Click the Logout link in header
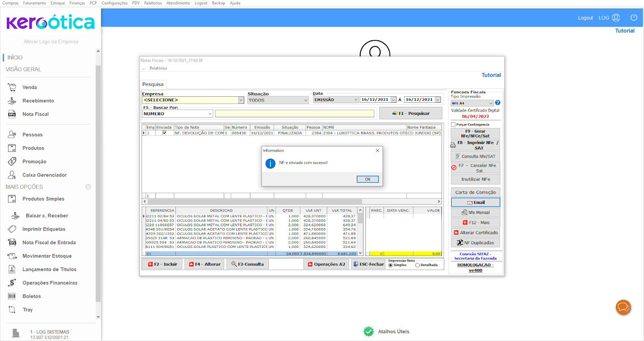Viewport: 644px width, 341px height. coord(585,18)
